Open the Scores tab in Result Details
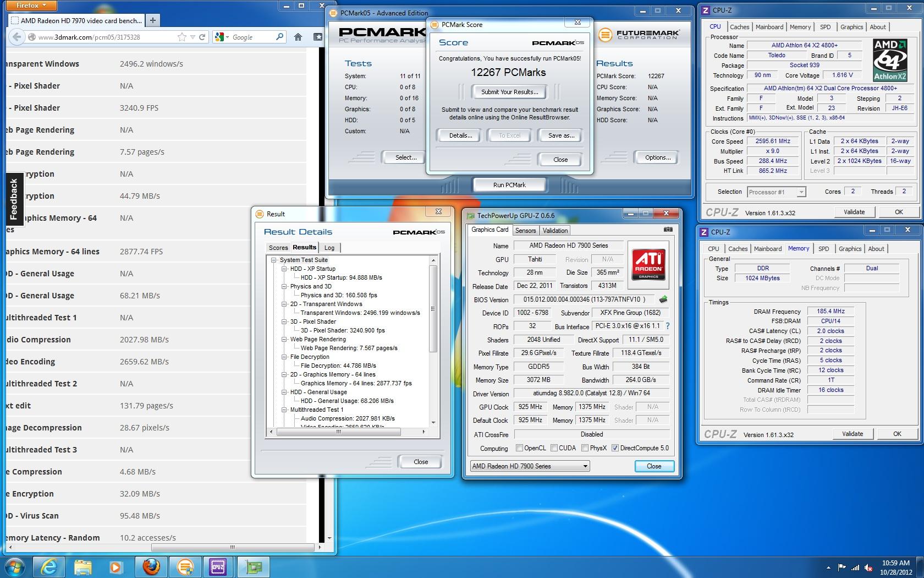The height and width of the screenshot is (578, 924). (278, 248)
